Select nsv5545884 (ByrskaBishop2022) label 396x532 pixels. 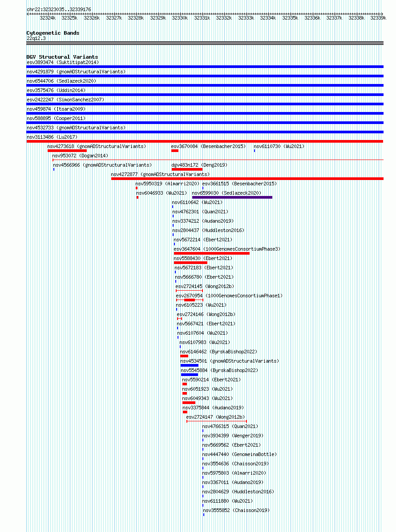(x=219, y=370)
